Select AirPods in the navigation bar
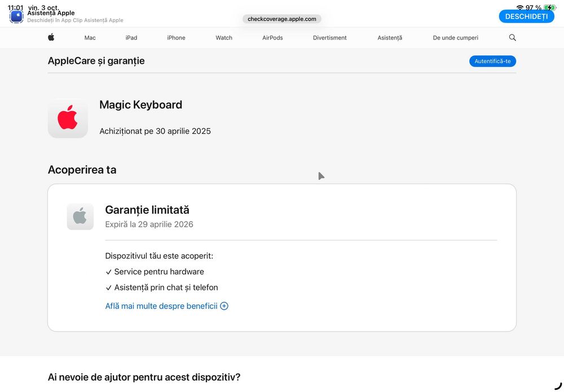Screen dimensions: 564x392 pos(272,38)
